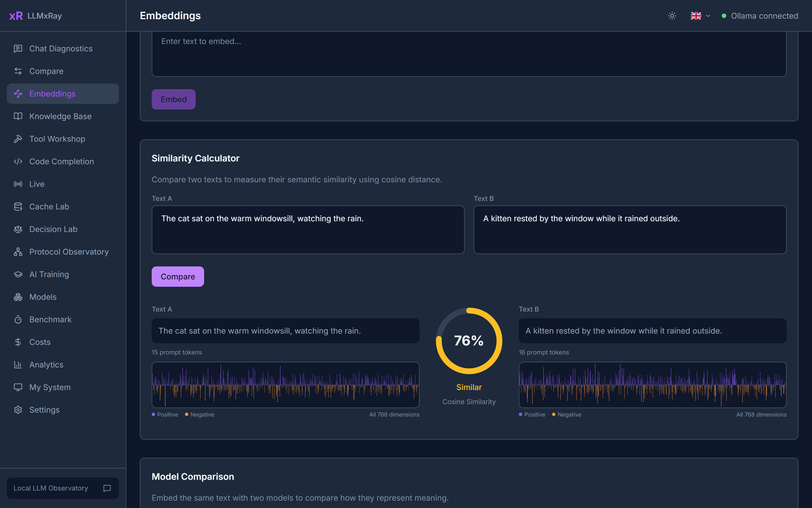Open Cache Lab database icon
This screenshot has height=508, width=812.
pos(18,207)
